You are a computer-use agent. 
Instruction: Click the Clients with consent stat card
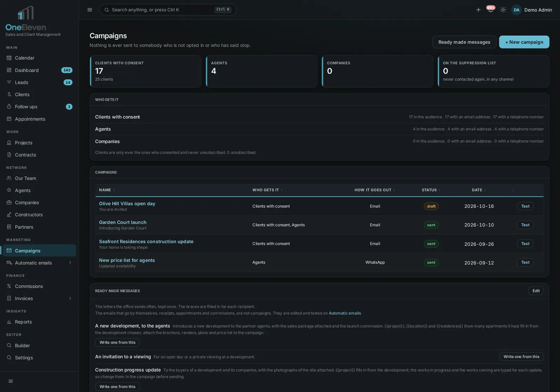coord(146,71)
